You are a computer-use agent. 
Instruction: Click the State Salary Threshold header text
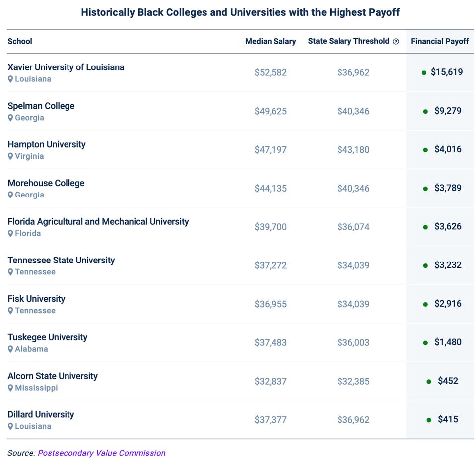pyautogui.click(x=348, y=41)
